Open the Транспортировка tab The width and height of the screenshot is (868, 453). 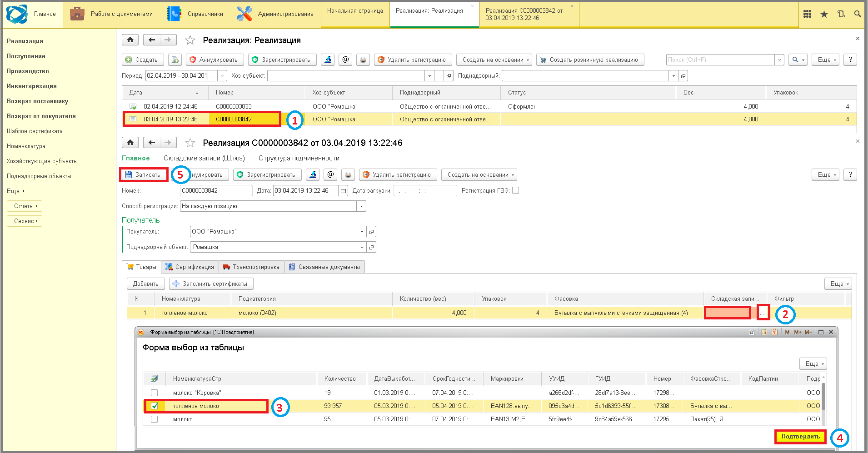coord(251,267)
